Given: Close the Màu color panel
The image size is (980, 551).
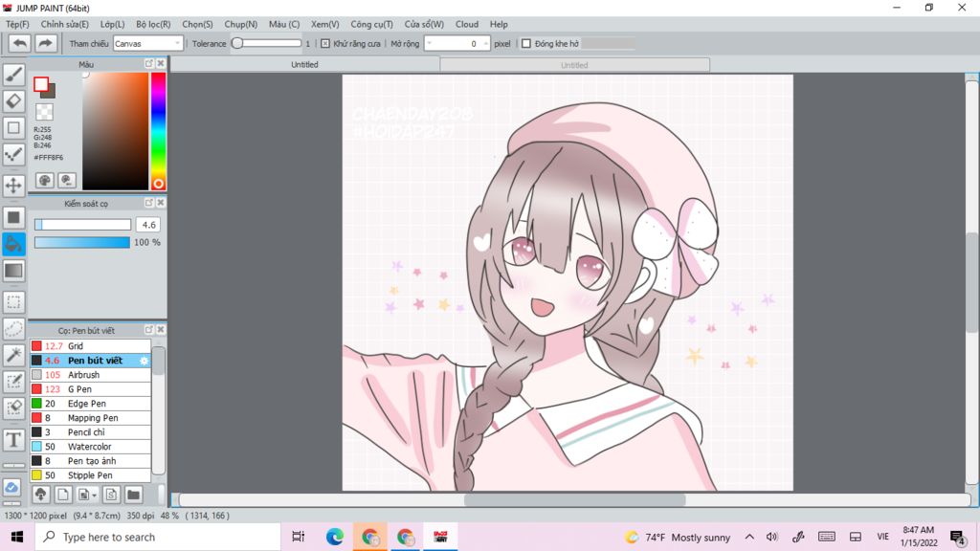Looking at the screenshot, I should click(161, 64).
